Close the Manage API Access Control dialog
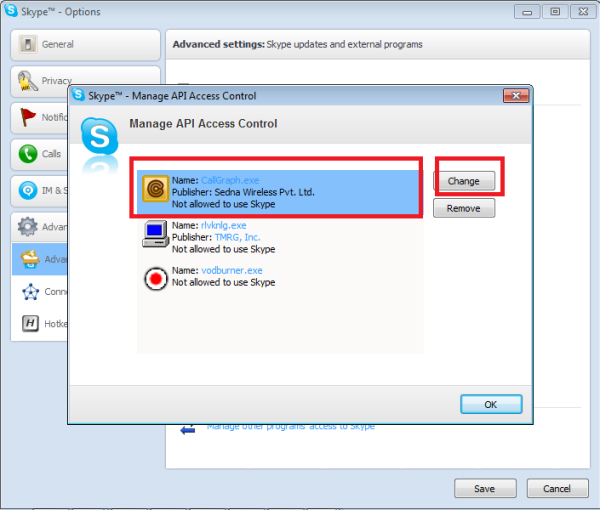 click(516, 96)
